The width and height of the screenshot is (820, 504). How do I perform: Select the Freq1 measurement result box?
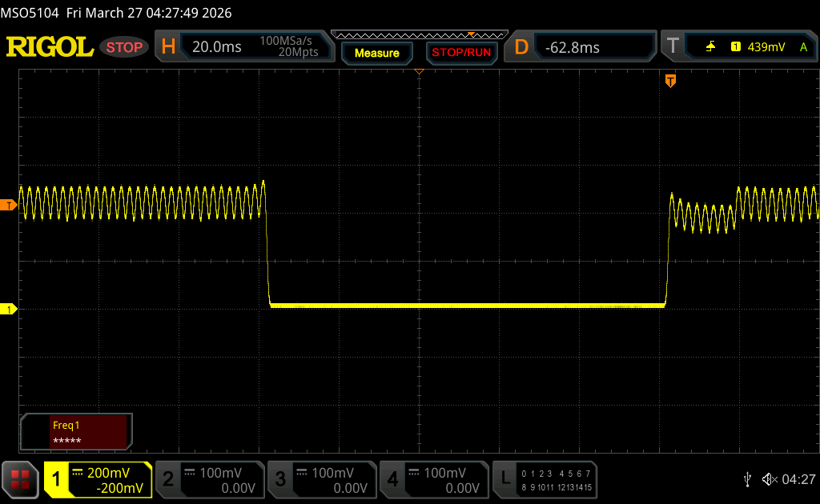point(76,432)
